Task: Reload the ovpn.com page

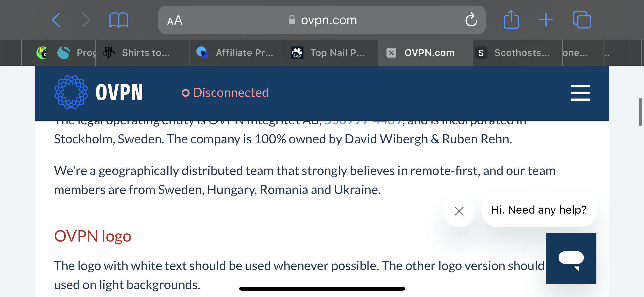Action: 471,20
